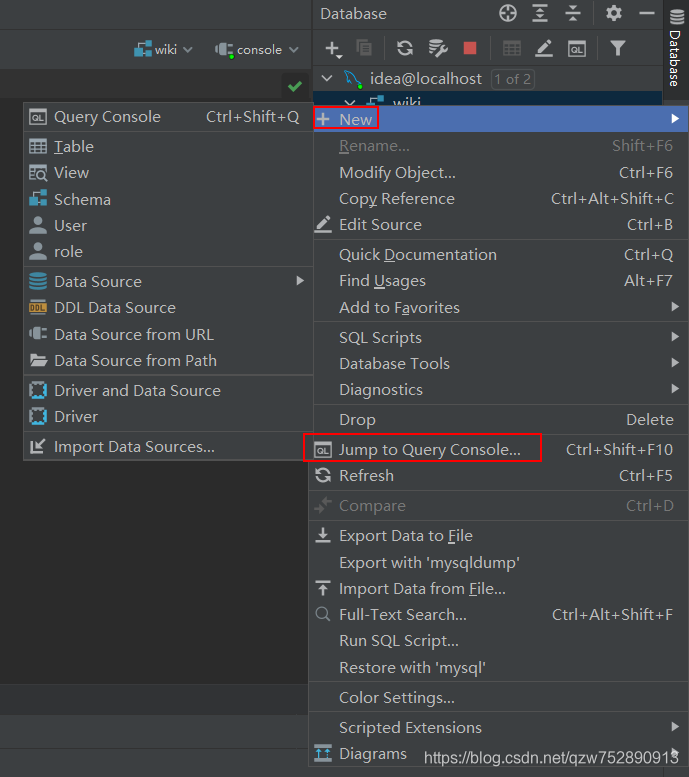Choose Modify Object
689x777 pixels.
pos(501,172)
